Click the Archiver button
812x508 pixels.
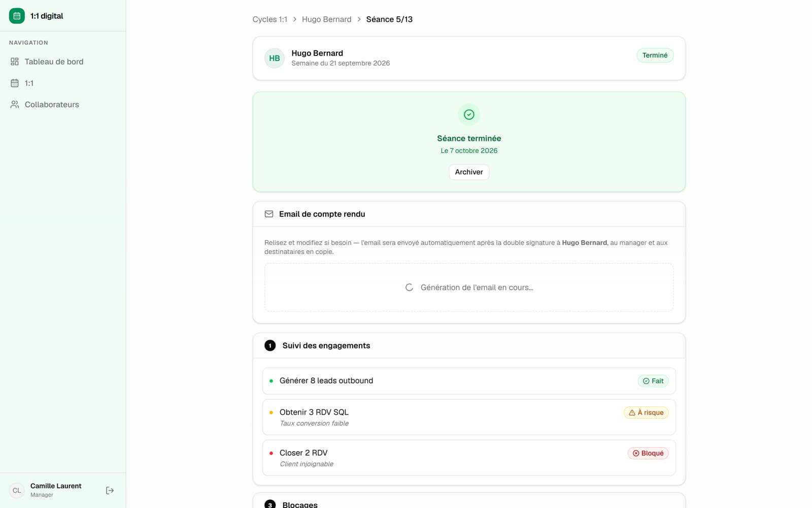click(x=469, y=172)
